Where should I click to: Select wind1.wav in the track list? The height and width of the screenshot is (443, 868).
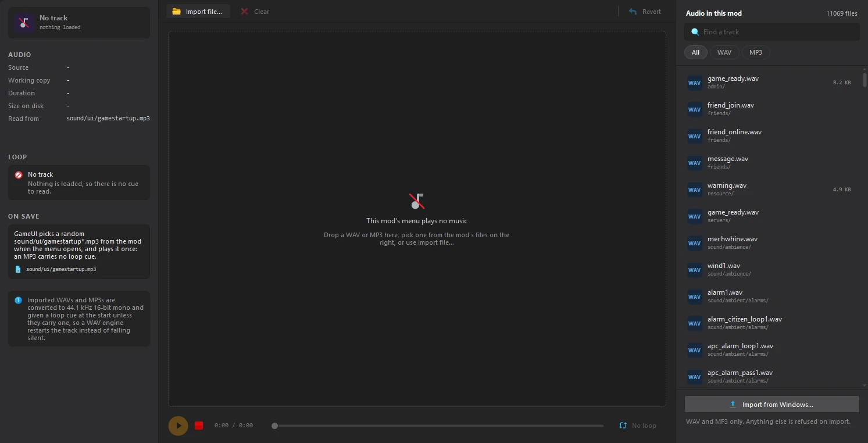click(x=770, y=270)
